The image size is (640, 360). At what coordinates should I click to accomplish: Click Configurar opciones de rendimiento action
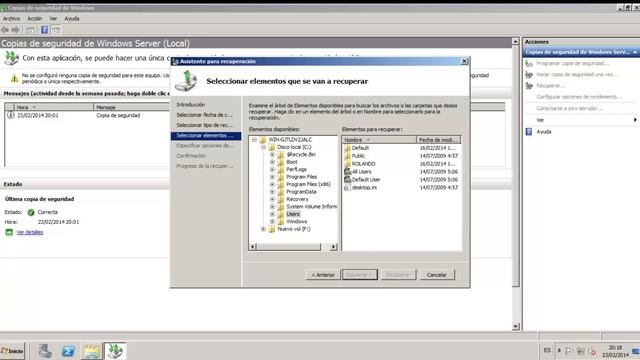pos(579,97)
